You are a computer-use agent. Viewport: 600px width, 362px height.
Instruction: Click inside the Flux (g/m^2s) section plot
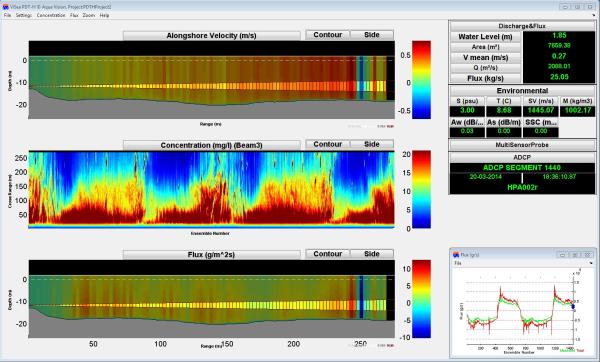click(x=212, y=299)
